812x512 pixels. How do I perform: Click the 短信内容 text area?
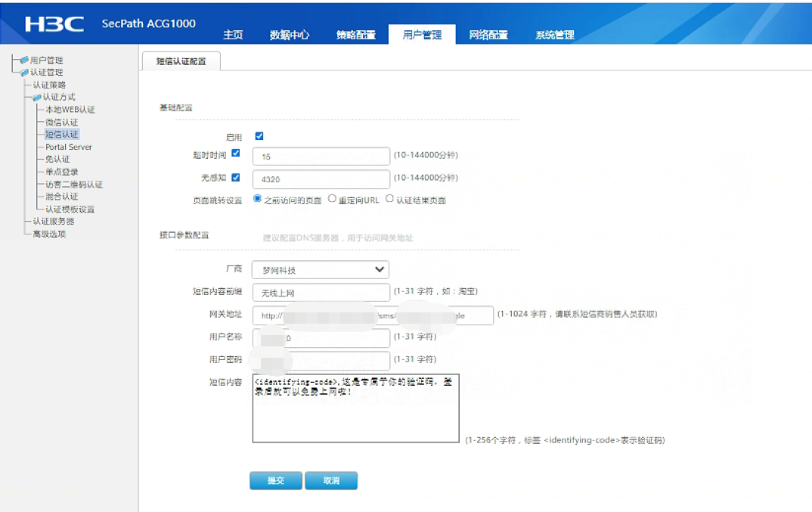[x=356, y=408]
